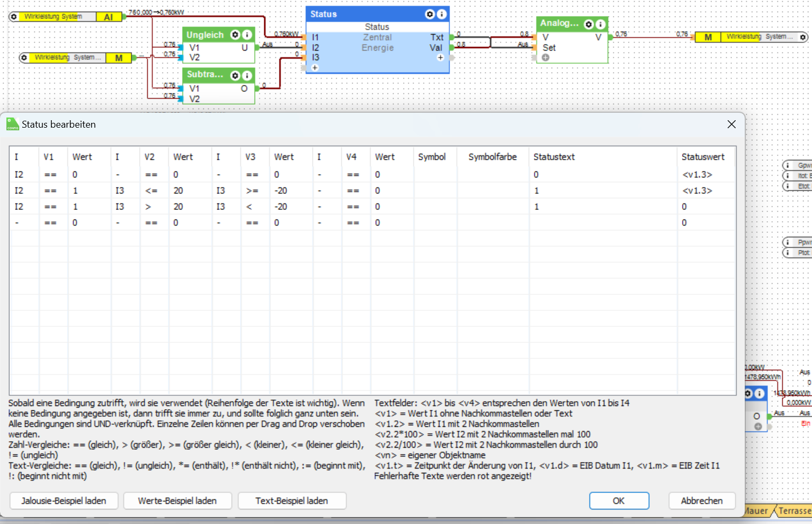812x524 pixels.
Task: Close the Status bearbeiten dialog
Action: [x=731, y=124]
